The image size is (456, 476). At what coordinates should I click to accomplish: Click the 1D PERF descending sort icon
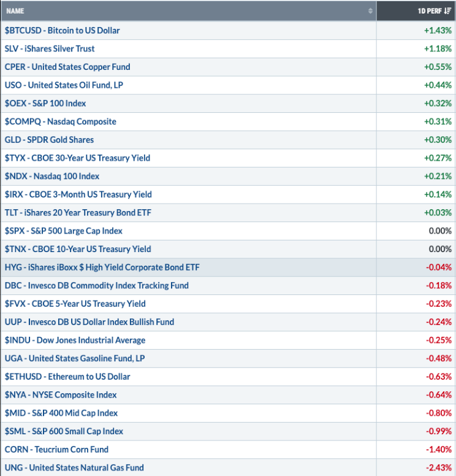coord(447,11)
